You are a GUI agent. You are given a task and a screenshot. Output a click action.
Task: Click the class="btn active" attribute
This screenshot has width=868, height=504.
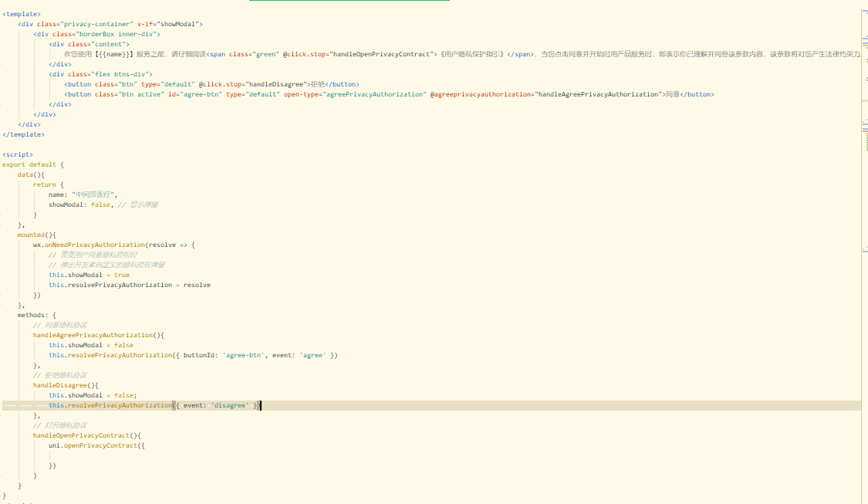click(130, 94)
